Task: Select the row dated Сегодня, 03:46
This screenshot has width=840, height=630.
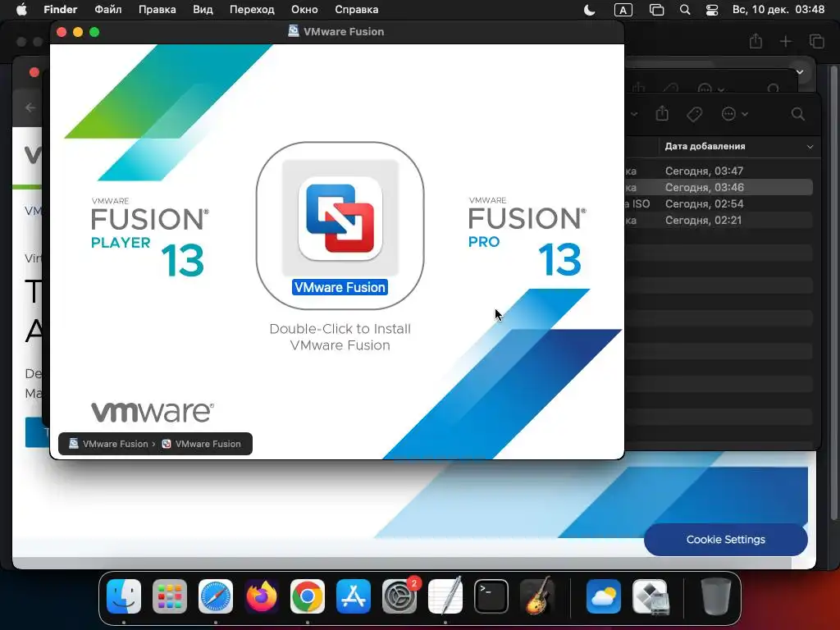Action: (719, 188)
